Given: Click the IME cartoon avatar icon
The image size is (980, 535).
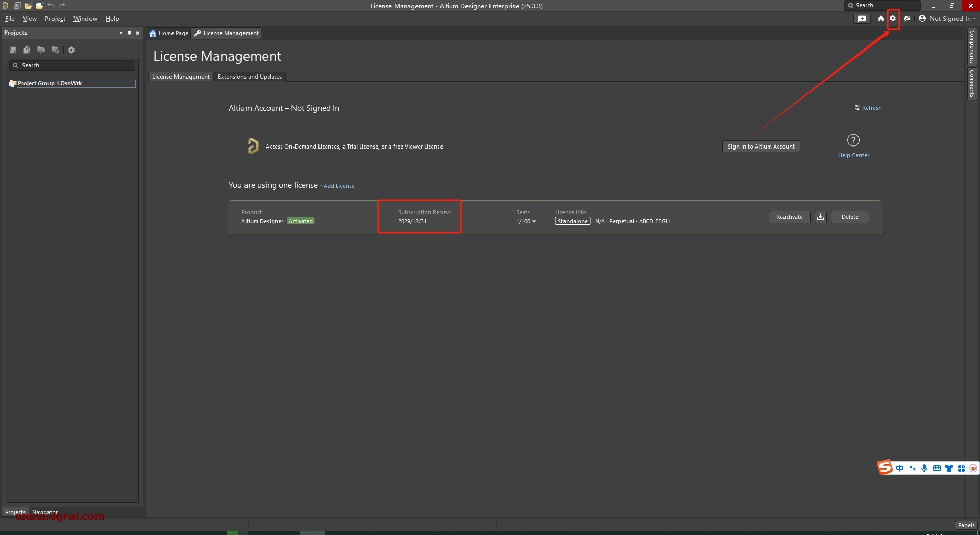Looking at the screenshot, I should coord(973,468).
